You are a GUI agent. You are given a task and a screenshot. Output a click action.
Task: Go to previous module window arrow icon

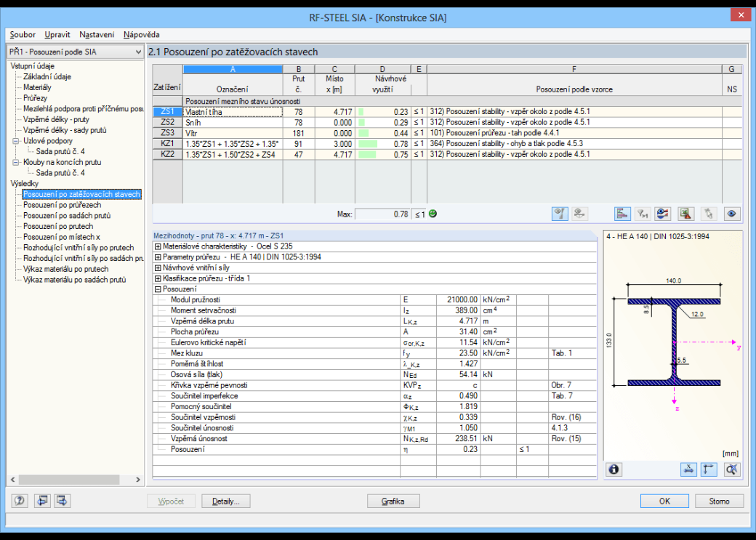pyautogui.click(x=42, y=501)
